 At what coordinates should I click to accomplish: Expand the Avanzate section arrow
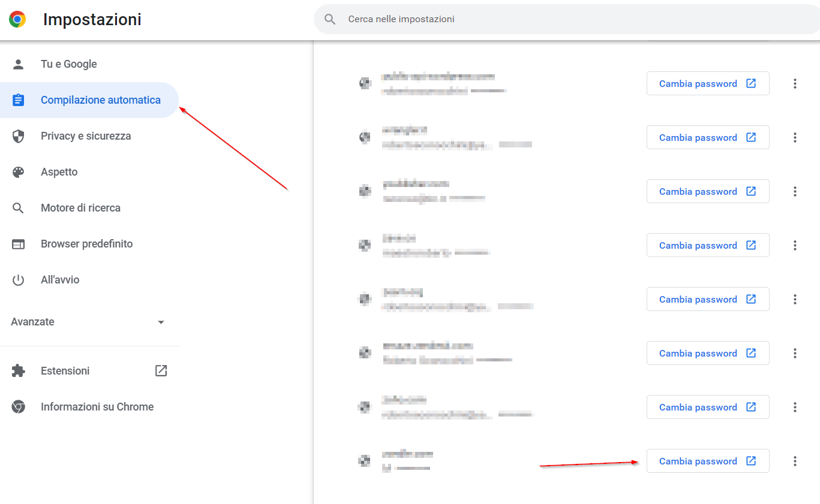[161, 322]
